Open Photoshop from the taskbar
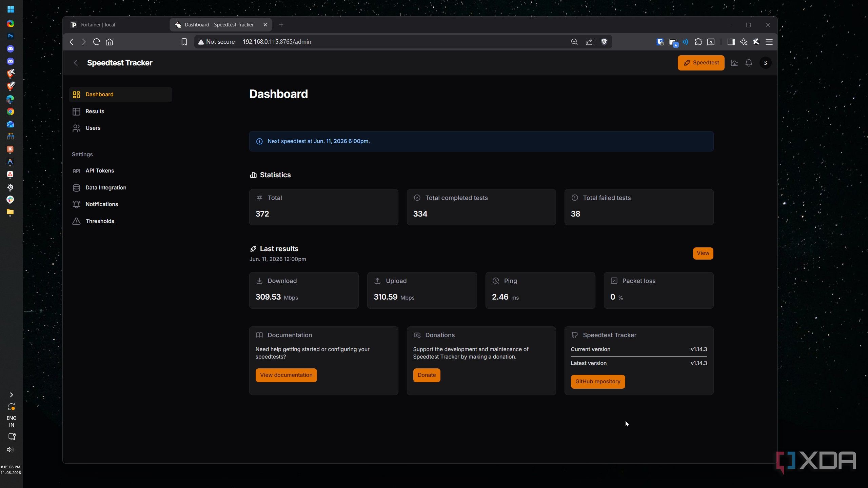This screenshot has width=868, height=488. tap(11, 36)
